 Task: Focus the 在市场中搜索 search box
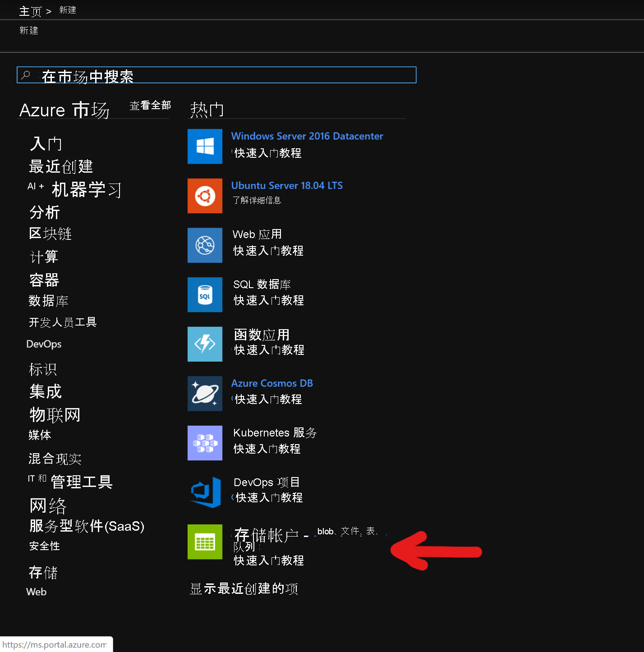216,75
